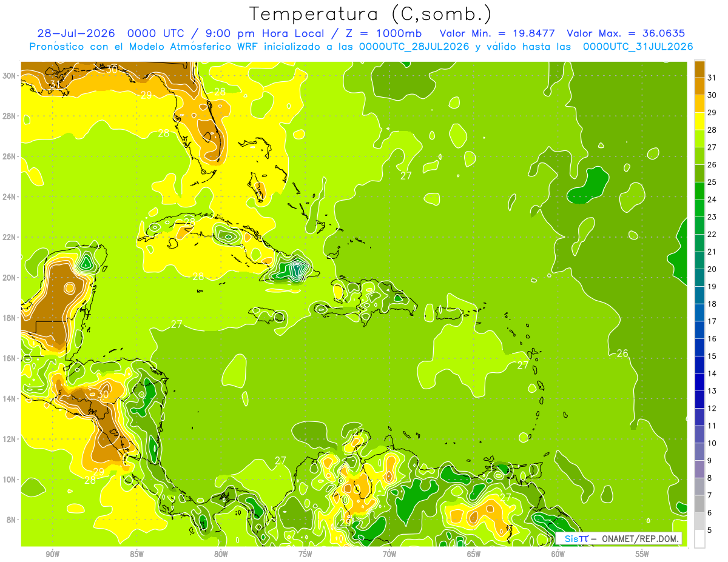Click legend value 31 on the color scale
Image resolution: width=728 pixels, height=562 pixels.
[x=712, y=77]
